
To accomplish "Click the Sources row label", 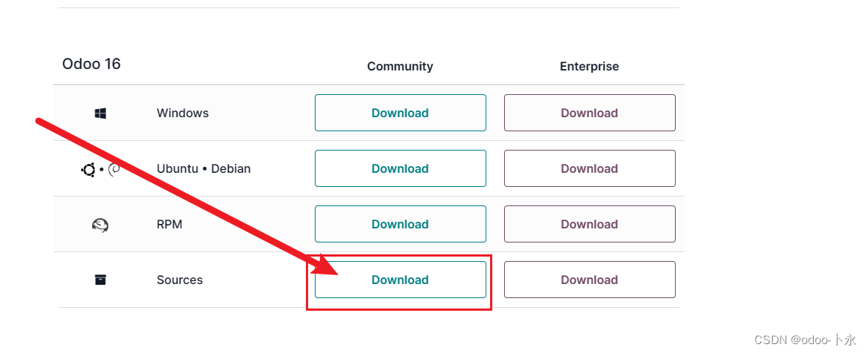I will point(180,280).
